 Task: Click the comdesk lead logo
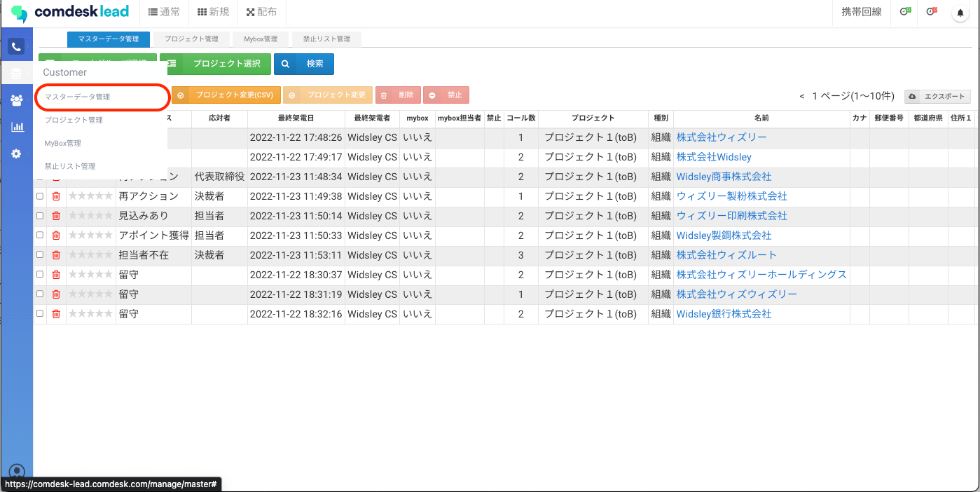70,13
